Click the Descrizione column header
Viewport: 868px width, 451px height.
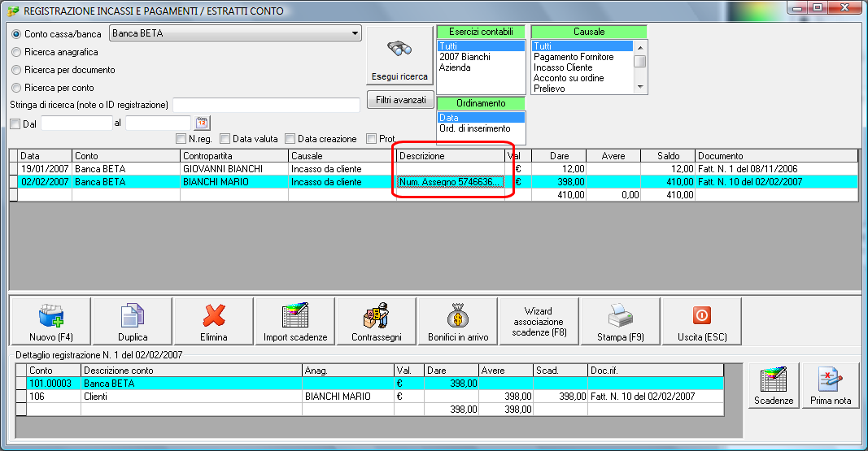click(450, 156)
